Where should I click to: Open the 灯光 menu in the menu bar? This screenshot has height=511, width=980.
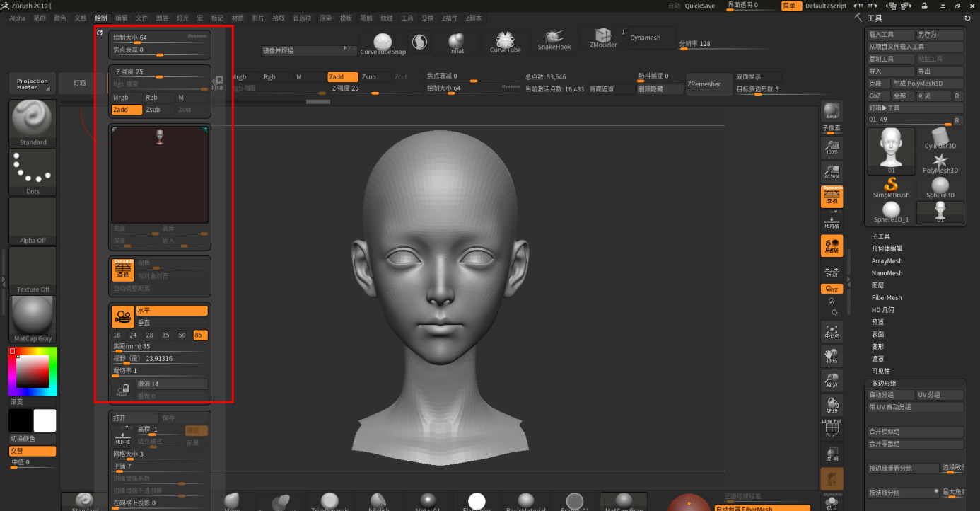pos(182,18)
